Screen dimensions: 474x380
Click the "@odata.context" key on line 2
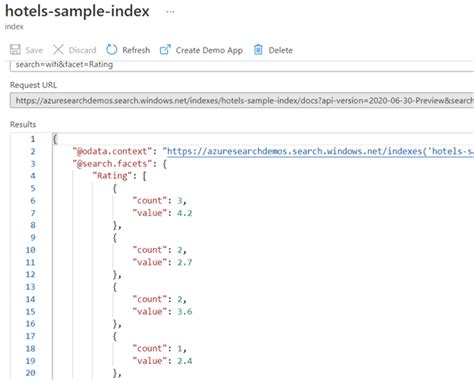[112, 151]
